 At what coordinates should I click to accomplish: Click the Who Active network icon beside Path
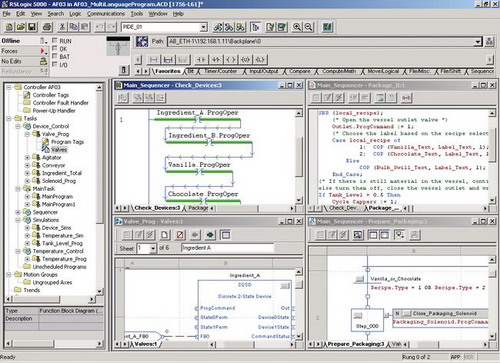[142, 42]
